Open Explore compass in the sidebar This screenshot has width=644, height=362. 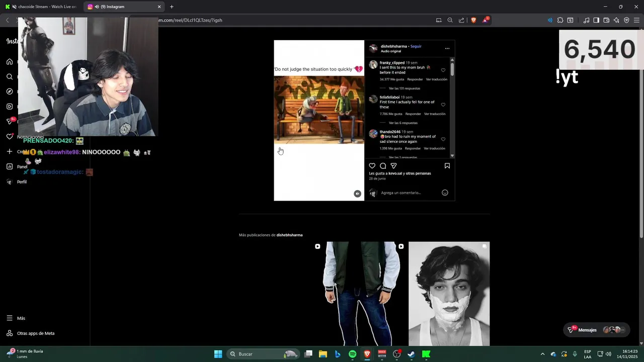(x=10, y=92)
